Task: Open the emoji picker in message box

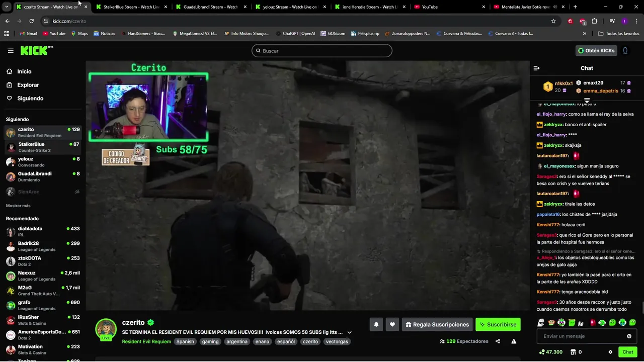Action: (629, 336)
